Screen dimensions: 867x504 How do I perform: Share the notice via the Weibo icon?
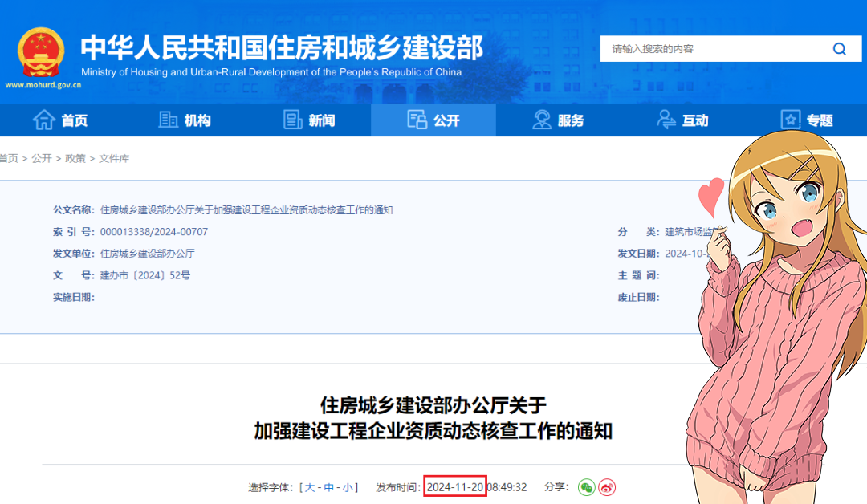pos(608,486)
